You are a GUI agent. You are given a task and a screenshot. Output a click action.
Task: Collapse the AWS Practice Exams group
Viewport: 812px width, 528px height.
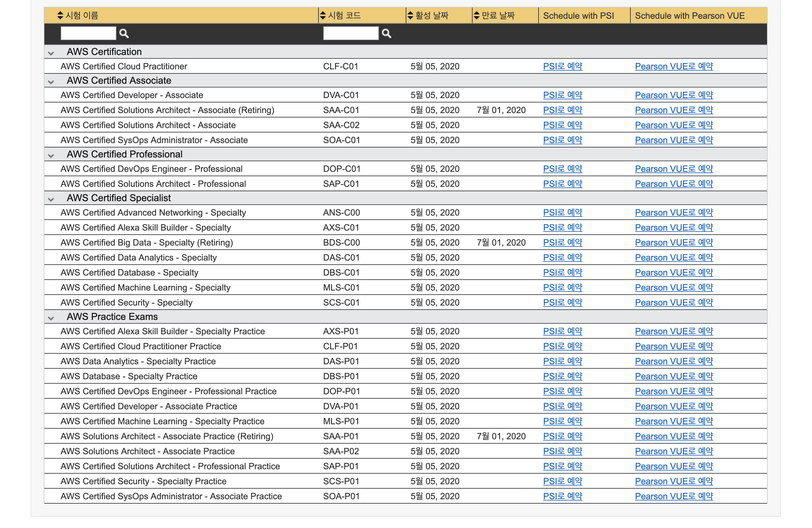(51, 318)
